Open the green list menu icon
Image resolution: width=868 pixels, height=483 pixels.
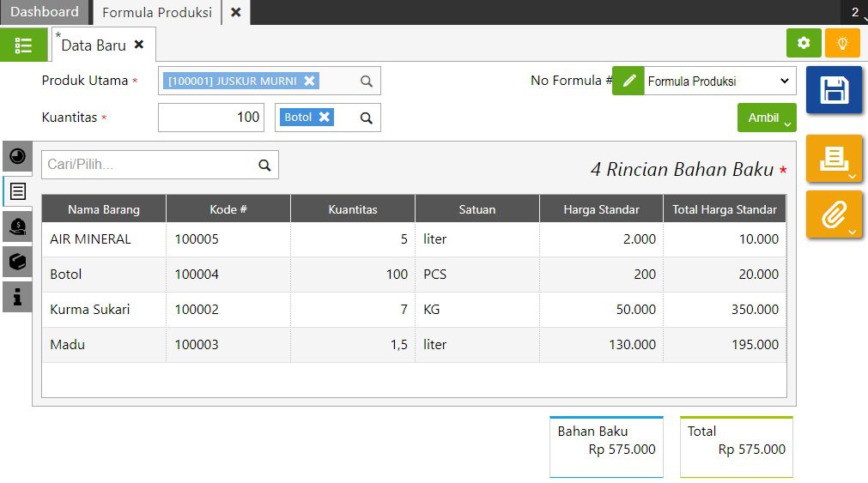coord(24,45)
